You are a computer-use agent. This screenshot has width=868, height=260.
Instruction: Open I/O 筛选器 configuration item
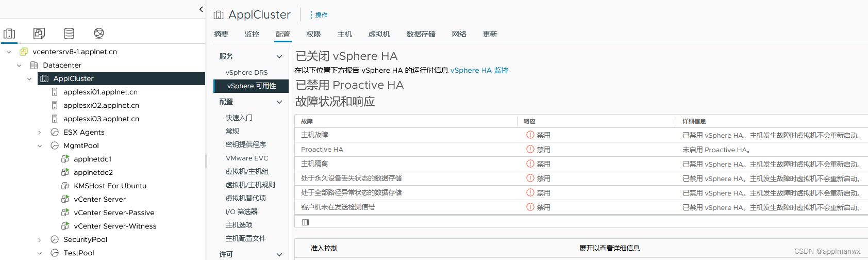(242, 212)
